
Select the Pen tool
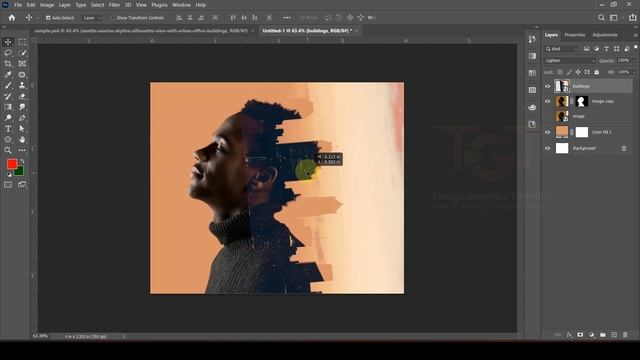pos(22,118)
